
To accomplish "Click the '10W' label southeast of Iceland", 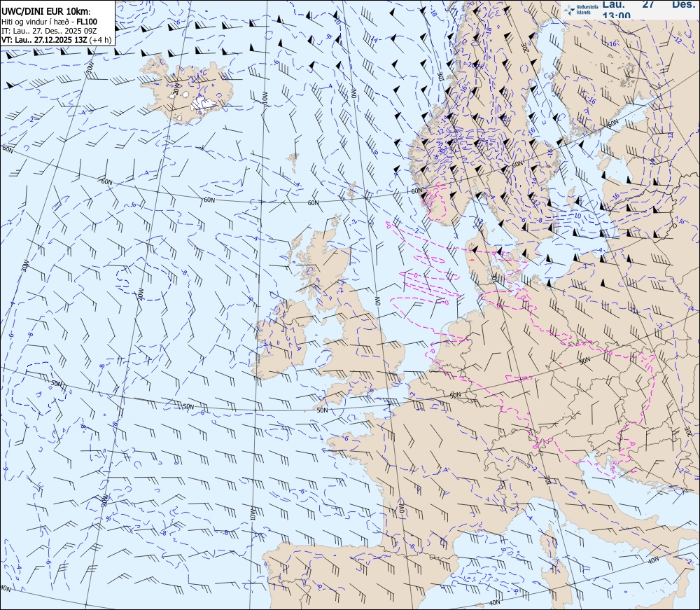I will (265, 98).
